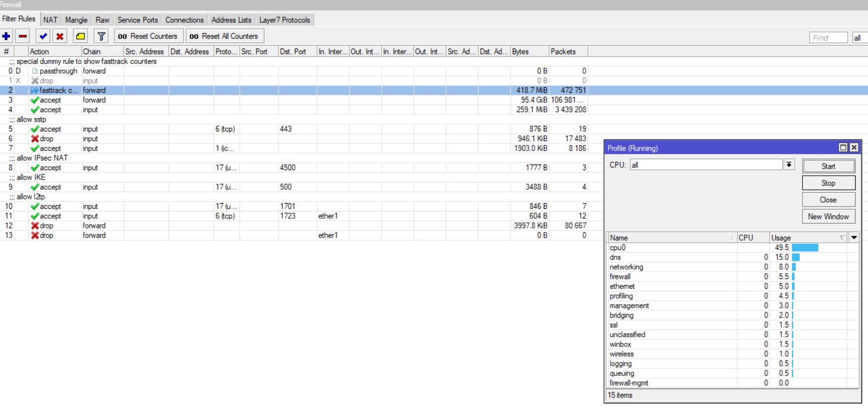Click the red drop icon in rule 6

(35, 139)
